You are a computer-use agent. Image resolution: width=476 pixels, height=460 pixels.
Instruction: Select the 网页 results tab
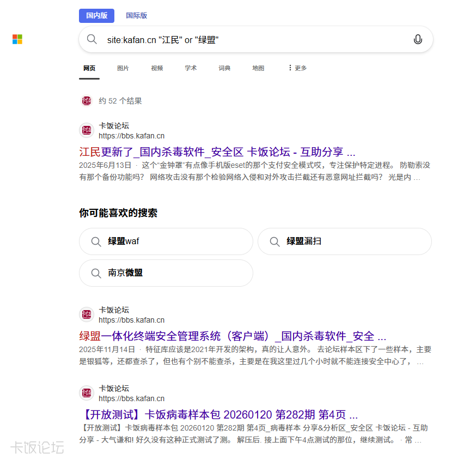pyautogui.click(x=89, y=68)
